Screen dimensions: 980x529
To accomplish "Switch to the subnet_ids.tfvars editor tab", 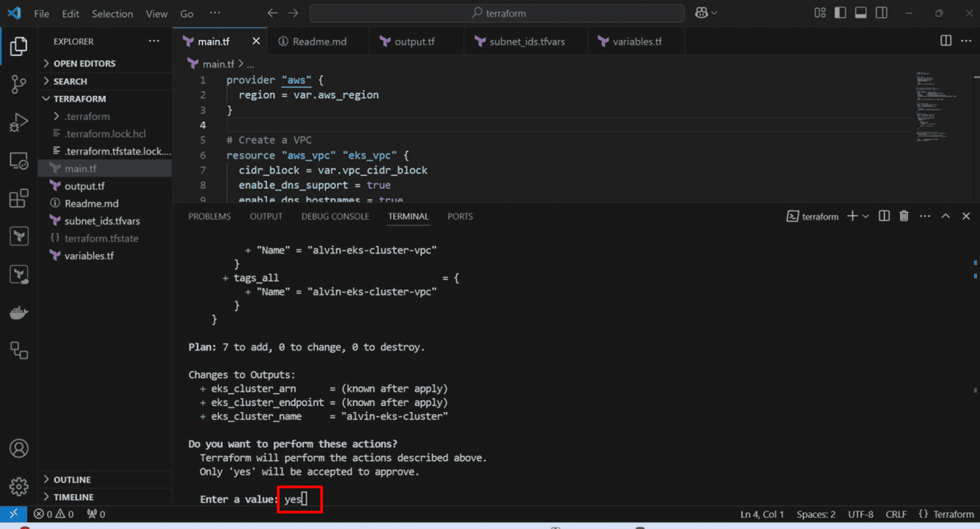I will [x=526, y=42].
